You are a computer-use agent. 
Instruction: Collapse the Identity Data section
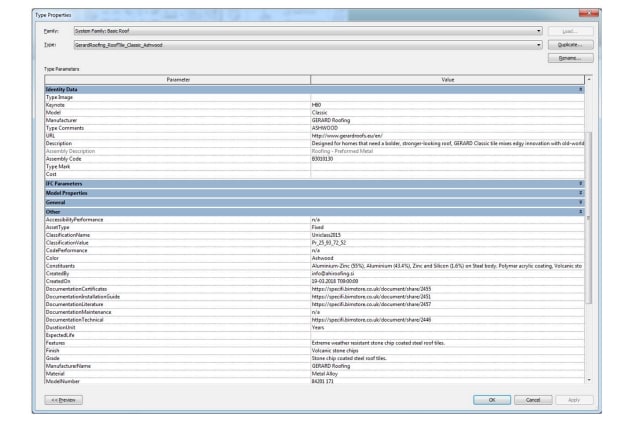581,90
